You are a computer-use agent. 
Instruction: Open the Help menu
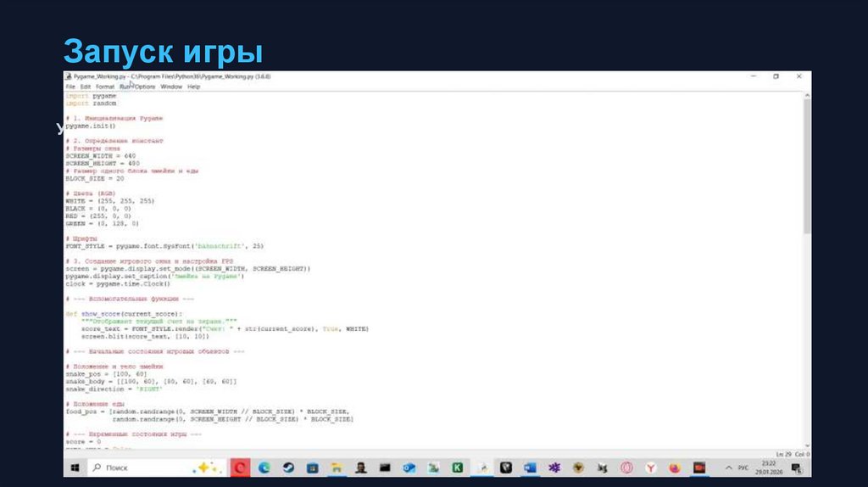click(x=193, y=87)
